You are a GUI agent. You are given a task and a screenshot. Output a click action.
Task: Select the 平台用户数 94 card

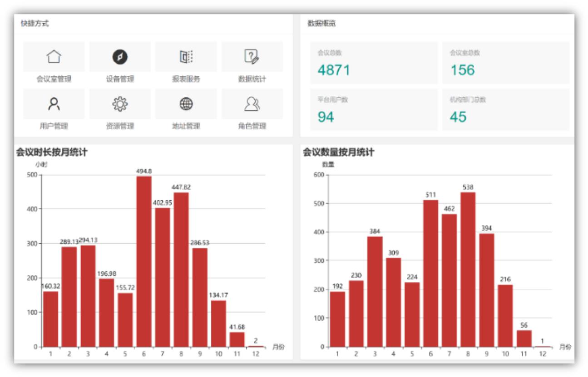373,110
